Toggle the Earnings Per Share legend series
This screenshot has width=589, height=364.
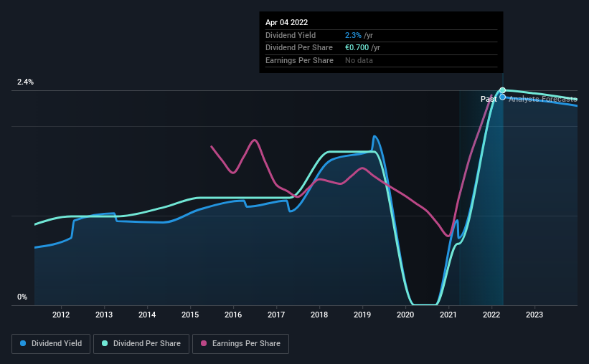coord(240,344)
